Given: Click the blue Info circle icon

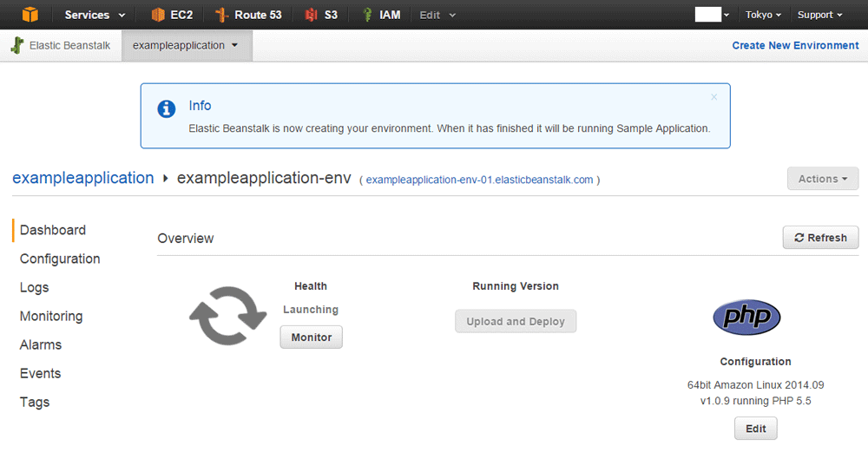Looking at the screenshot, I should coord(166,108).
